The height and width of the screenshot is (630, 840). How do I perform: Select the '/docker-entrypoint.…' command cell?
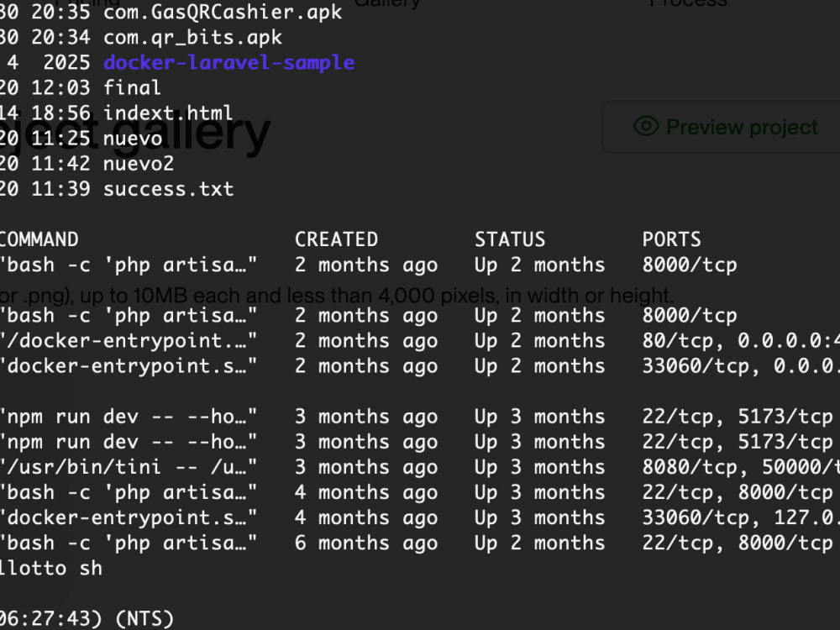(129, 341)
